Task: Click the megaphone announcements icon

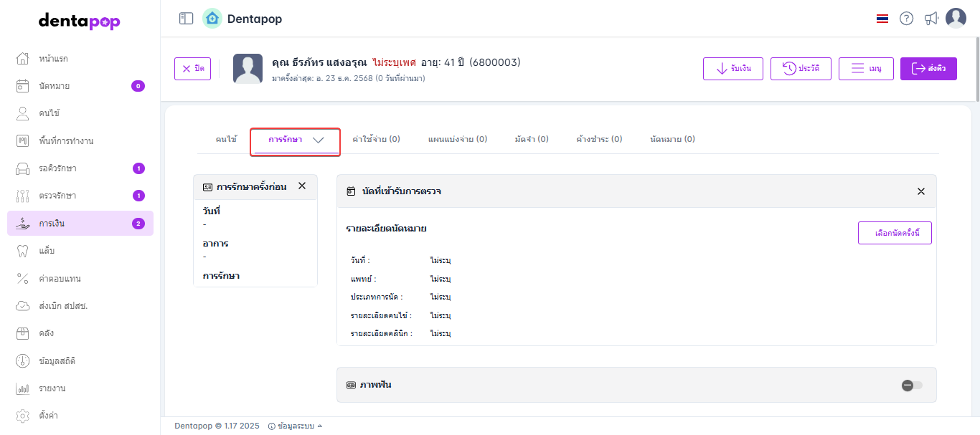Action: pos(931,19)
